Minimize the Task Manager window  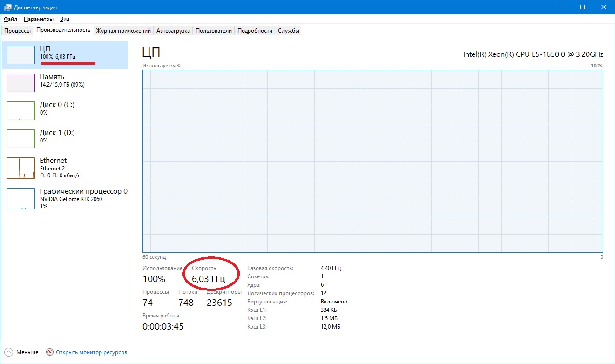561,7
